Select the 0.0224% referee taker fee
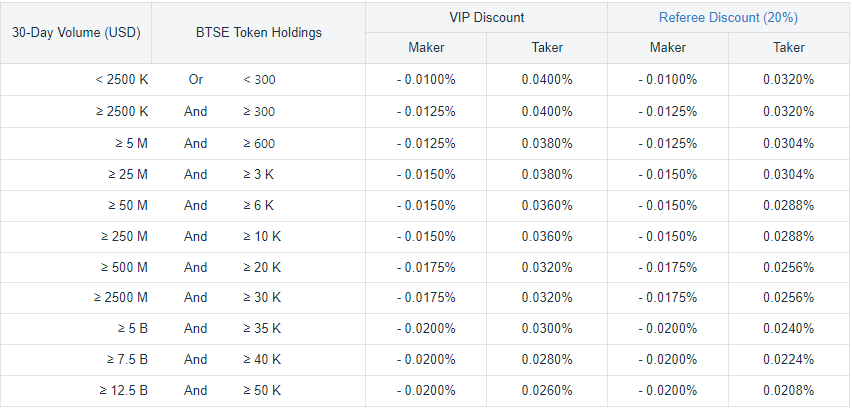This screenshot has width=852, height=410. (793, 359)
